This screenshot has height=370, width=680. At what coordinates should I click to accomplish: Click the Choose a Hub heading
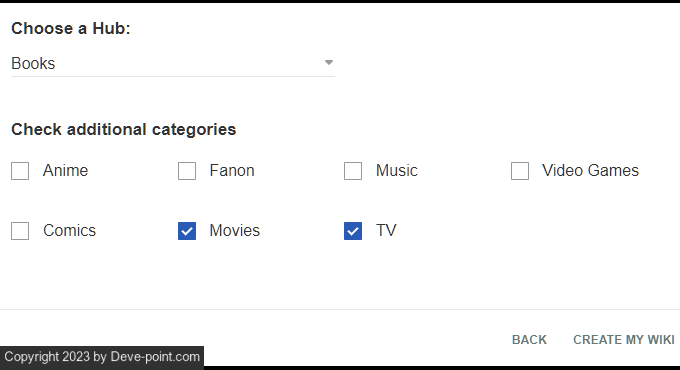[71, 29]
